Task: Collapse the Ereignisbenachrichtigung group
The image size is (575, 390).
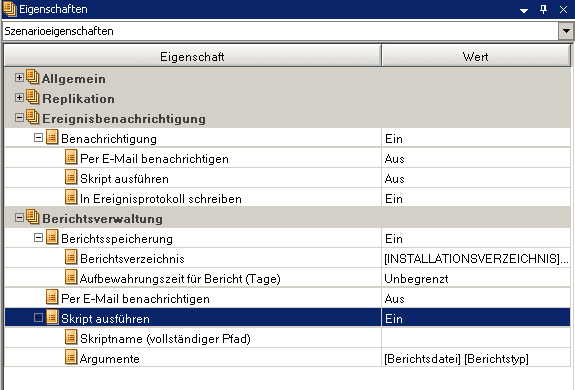Action: [19, 118]
